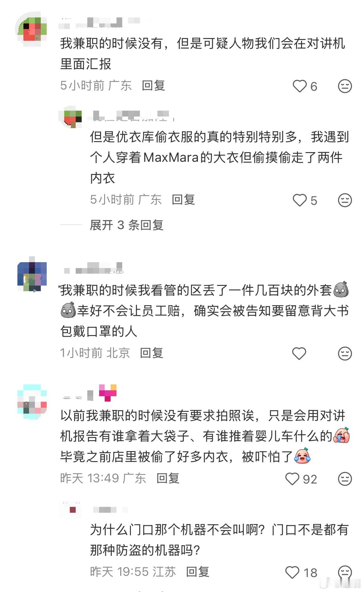Expand 展开 3 条回复 replies
This screenshot has width=364, height=592.
127,225
